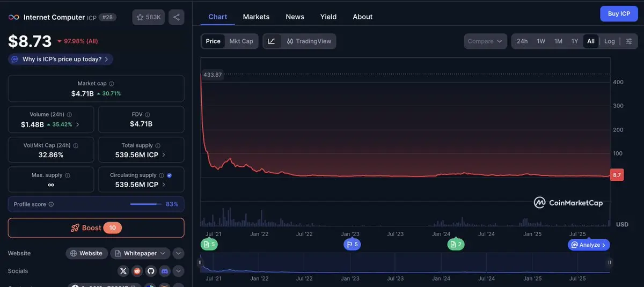Click the verified badge by Circulating supply
This screenshot has width=644, height=287.
pos(170,175)
